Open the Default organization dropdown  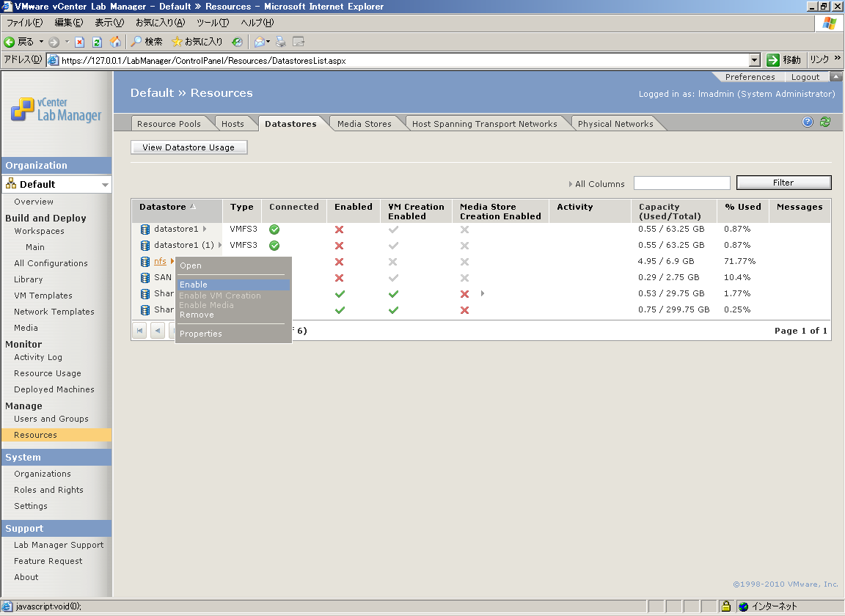105,185
